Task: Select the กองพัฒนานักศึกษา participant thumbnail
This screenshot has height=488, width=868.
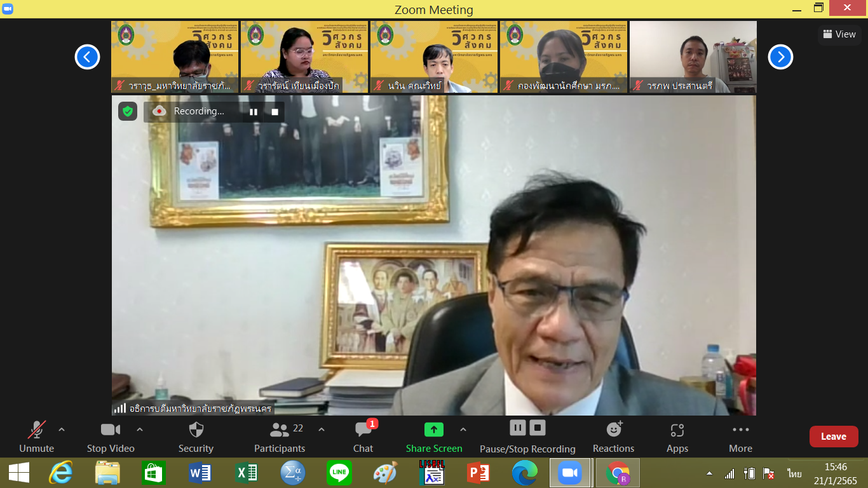Action: tap(564, 57)
